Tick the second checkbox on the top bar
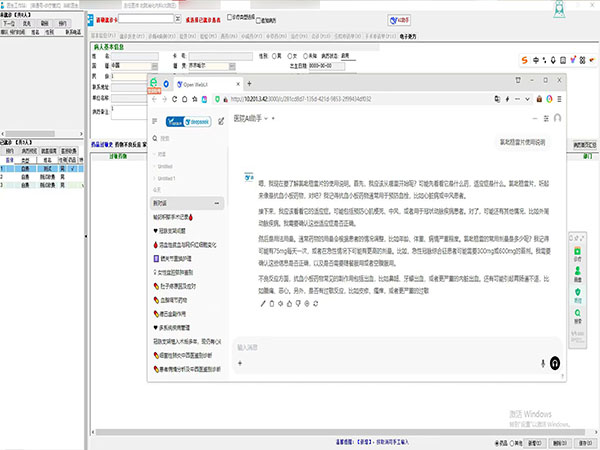The image size is (600, 450). click(258, 20)
